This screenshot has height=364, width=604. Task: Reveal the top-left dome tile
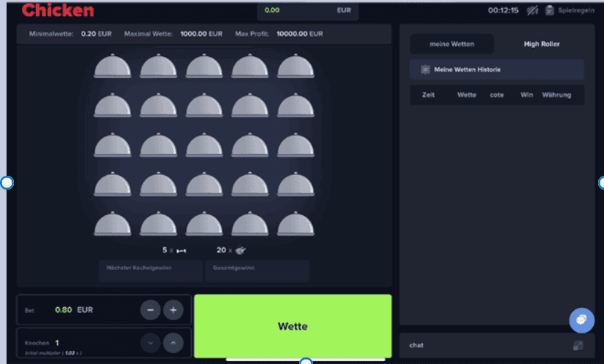(x=112, y=66)
